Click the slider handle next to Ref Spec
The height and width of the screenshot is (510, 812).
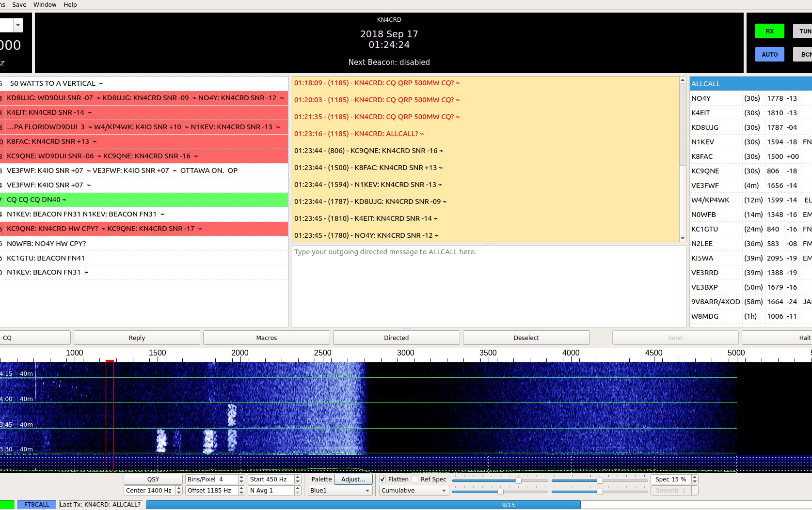(x=518, y=480)
